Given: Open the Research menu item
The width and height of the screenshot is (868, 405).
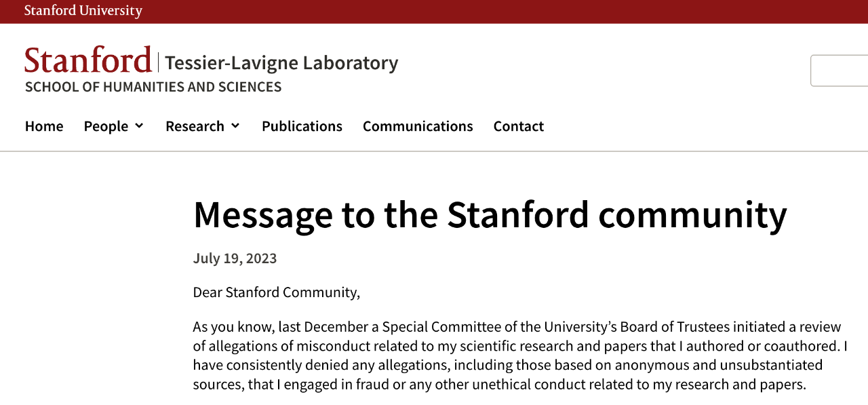Looking at the screenshot, I should pyautogui.click(x=195, y=126).
